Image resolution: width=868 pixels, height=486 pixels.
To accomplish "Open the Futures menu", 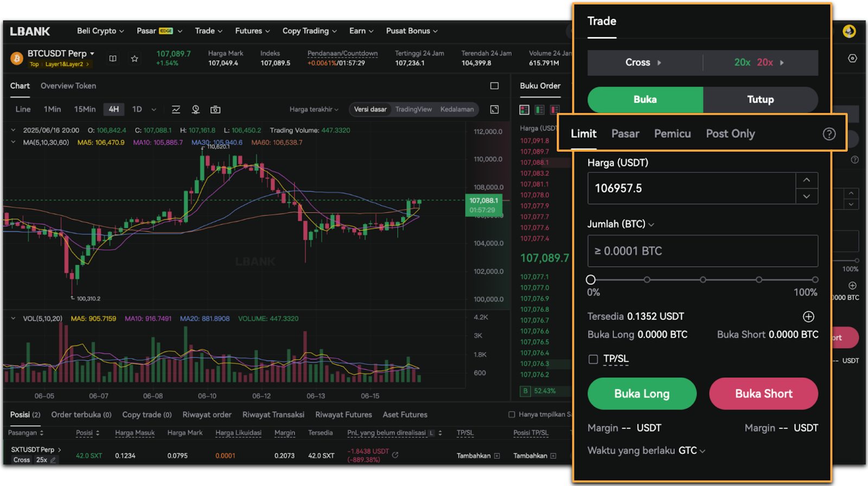I will 252,31.
